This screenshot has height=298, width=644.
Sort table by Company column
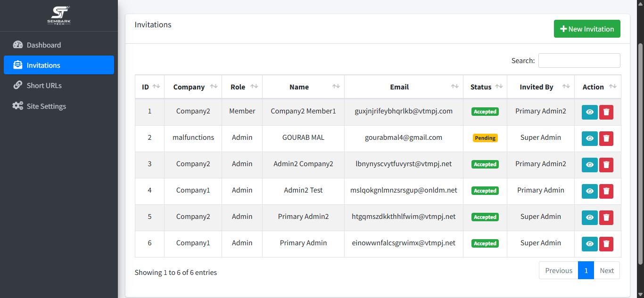[193, 87]
